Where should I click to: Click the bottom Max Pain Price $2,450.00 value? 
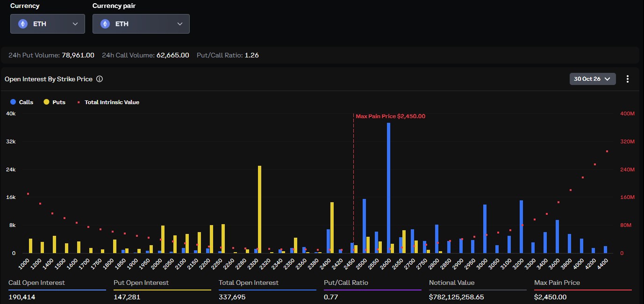tap(551, 297)
